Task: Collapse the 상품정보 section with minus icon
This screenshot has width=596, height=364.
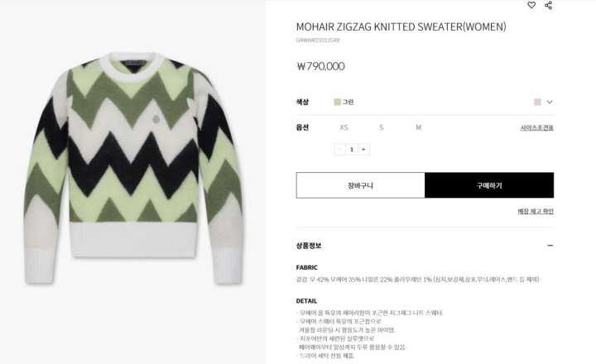Action: [x=550, y=246]
